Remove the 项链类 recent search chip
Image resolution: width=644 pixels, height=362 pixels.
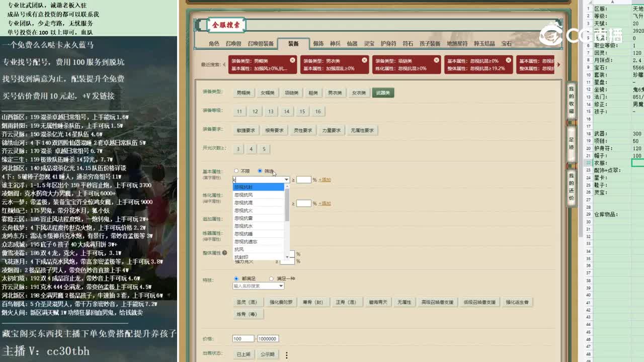[x=436, y=60]
